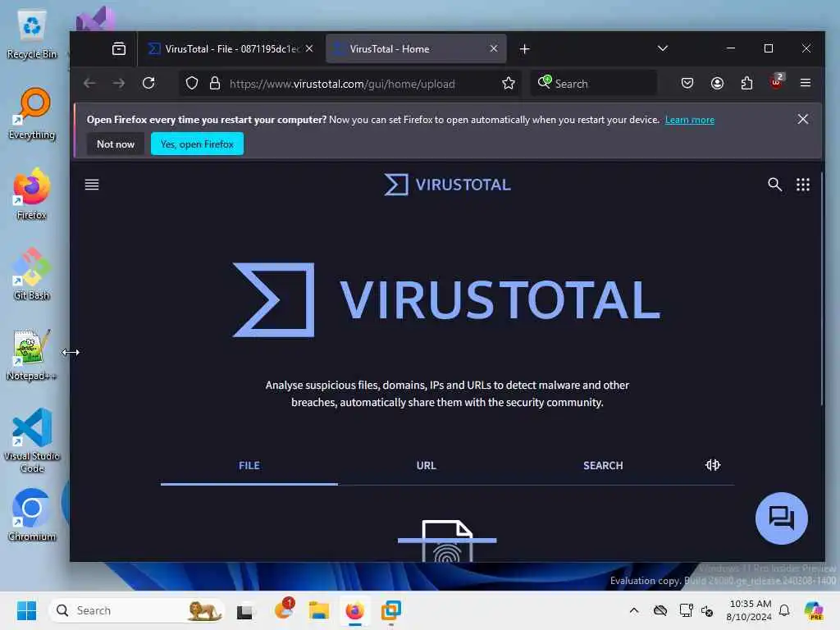This screenshot has width=840, height=630.
Task: Open the VirusTotal apps grid icon
Action: click(803, 185)
